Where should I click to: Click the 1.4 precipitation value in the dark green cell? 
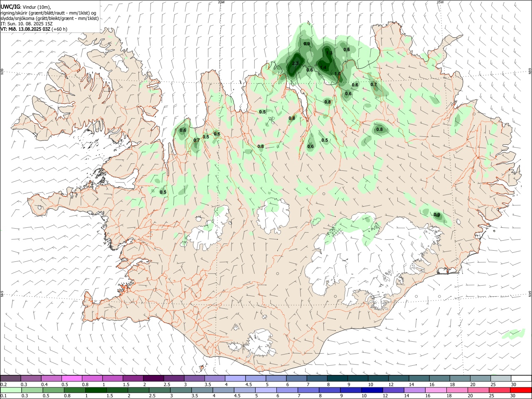coord(323,67)
